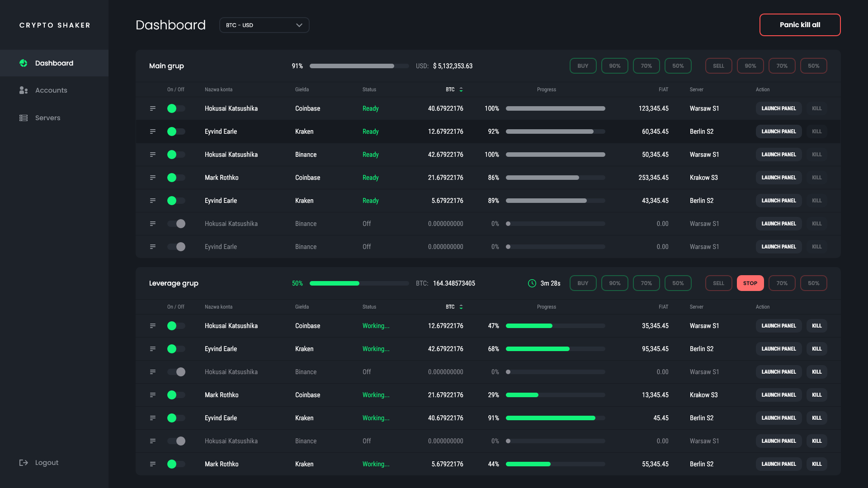Drag the Main grup progress bar slider
The image size is (868, 488).
point(393,66)
